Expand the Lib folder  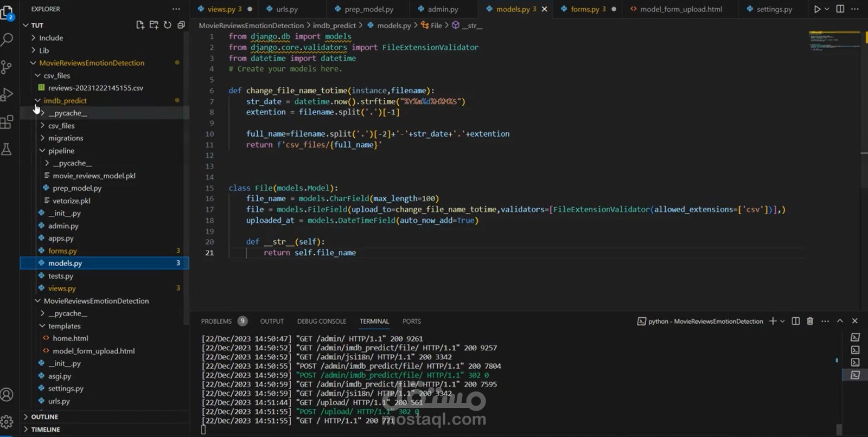pyautogui.click(x=33, y=50)
